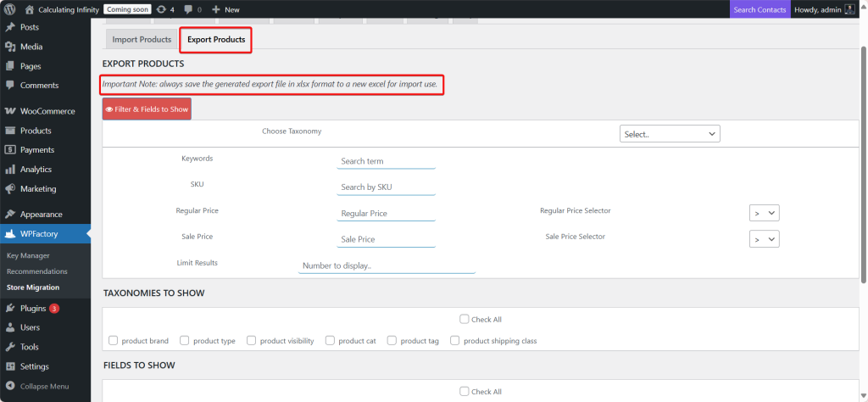Click the Marketing megaphone icon
Image resolution: width=868 pixels, height=402 pixels.
pos(10,188)
